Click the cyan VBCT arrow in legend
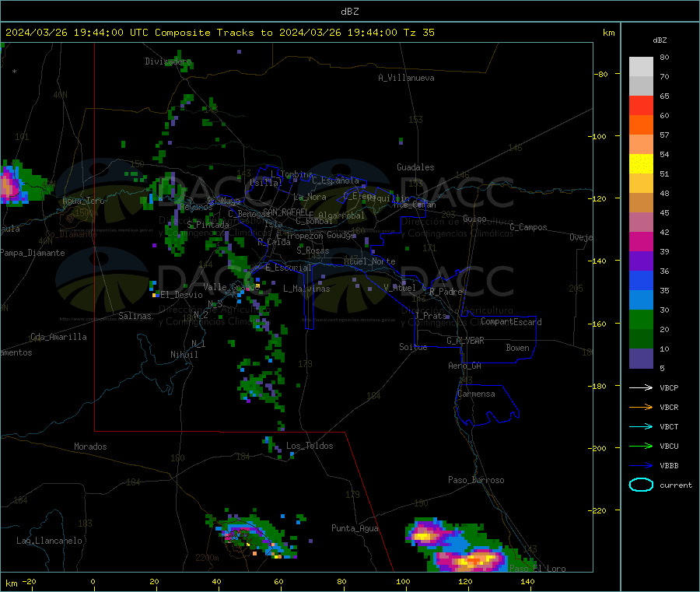The width and height of the screenshot is (700, 592). tap(641, 427)
